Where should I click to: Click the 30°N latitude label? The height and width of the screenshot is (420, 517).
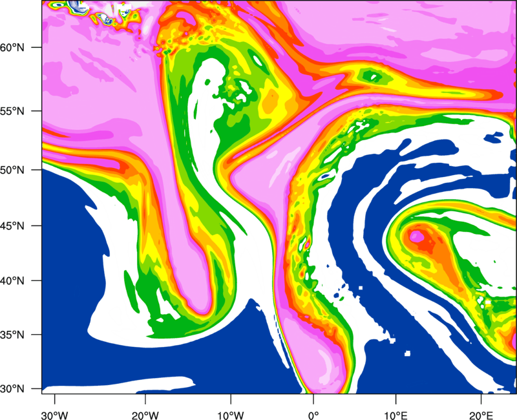[12, 389]
